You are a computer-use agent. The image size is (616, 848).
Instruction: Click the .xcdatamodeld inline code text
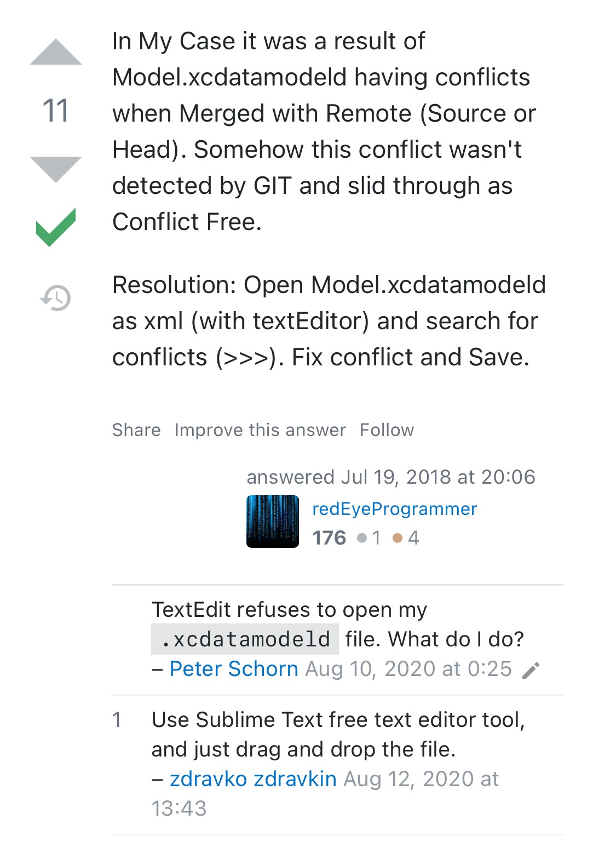coord(245,639)
